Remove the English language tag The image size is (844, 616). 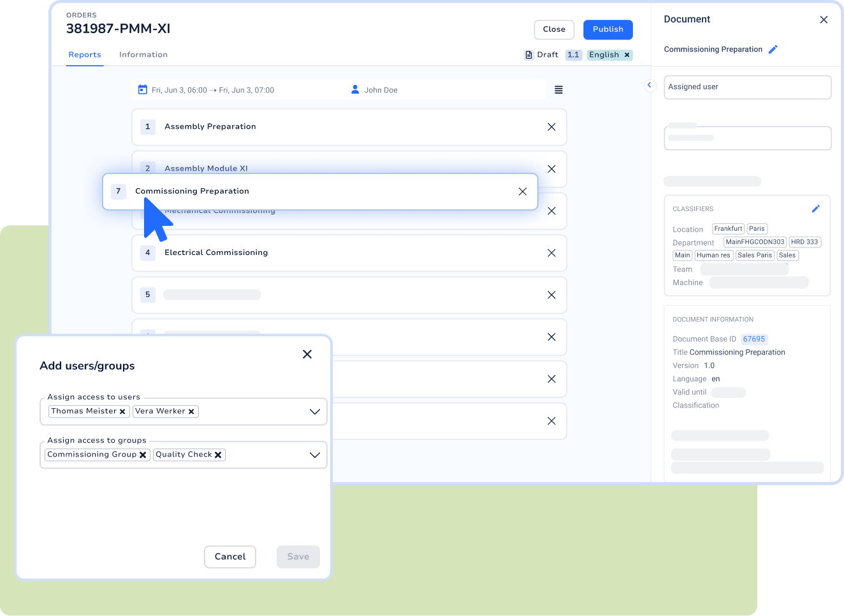[627, 55]
